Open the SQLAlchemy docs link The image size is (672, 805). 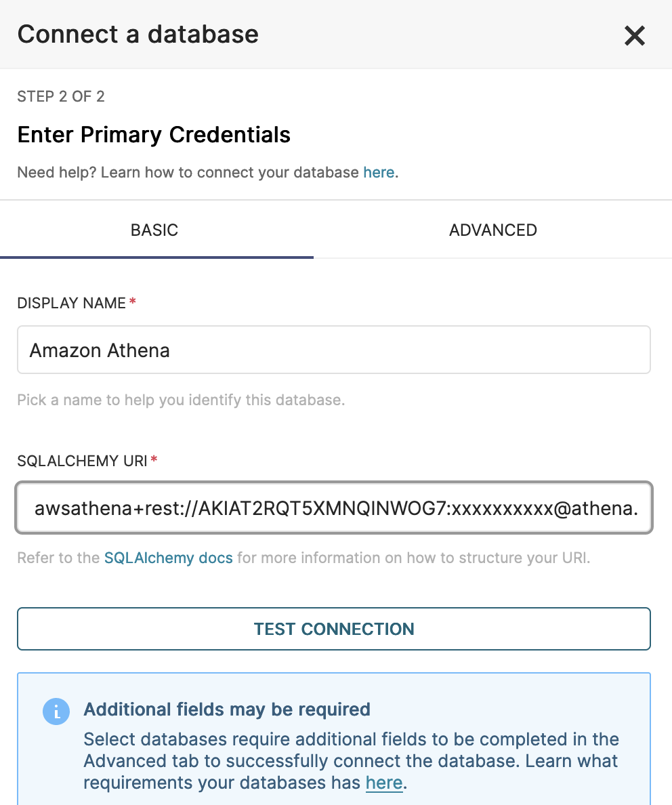tap(168, 558)
